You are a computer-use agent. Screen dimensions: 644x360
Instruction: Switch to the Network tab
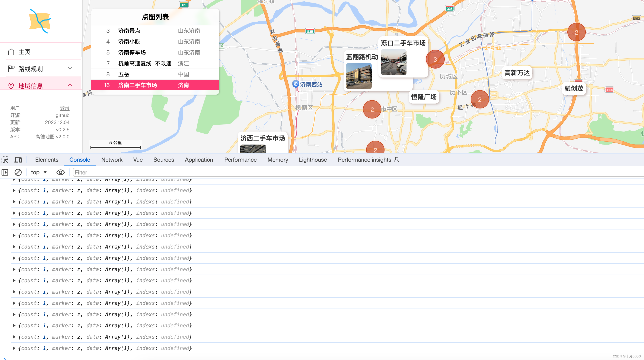coord(112,160)
